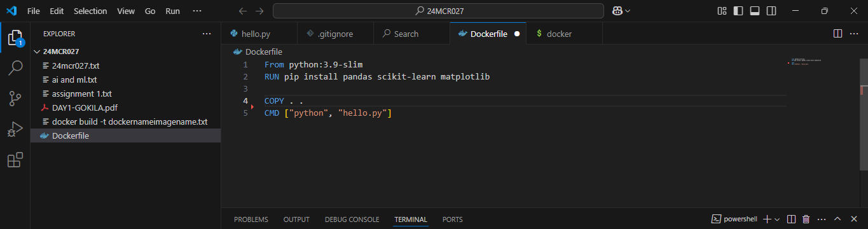Toggle bottom panel visibility
Image resolution: width=868 pixels, height=229 pixels.
[755, 11]
